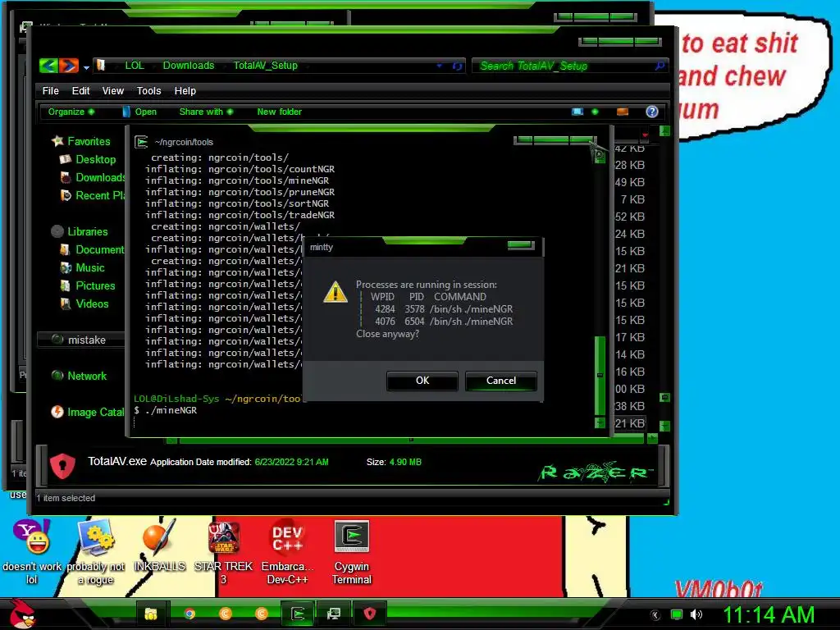This screenshot has width=840, height=630.
Task: Click TotalAV_Setup breadcrumb in address bar
Action: pyautogui.click(x=265, y=66)
